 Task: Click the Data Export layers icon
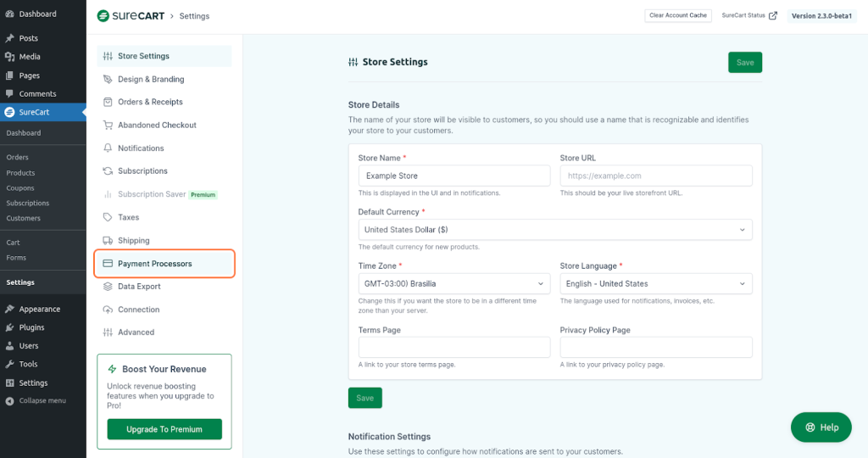(108, 287)
